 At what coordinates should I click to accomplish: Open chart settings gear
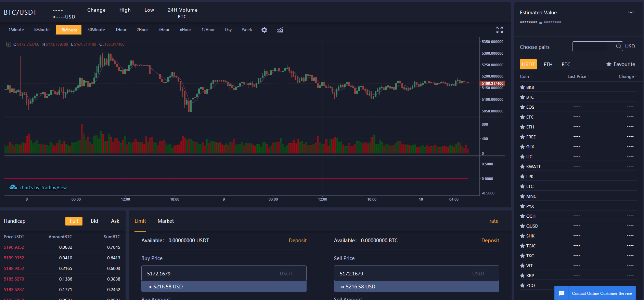coord(264,30)
